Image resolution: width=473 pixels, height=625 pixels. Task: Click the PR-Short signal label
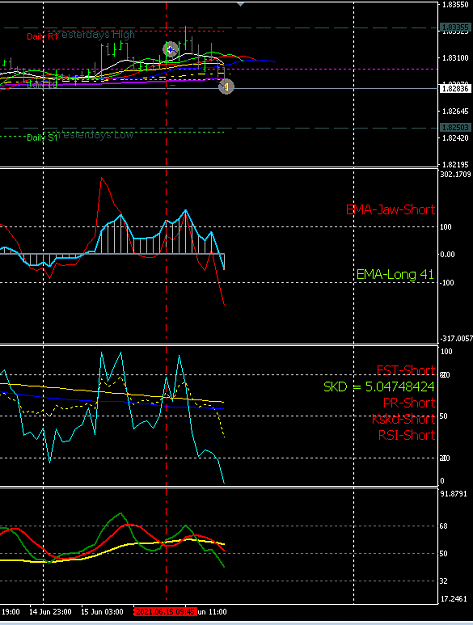point(409,403)
